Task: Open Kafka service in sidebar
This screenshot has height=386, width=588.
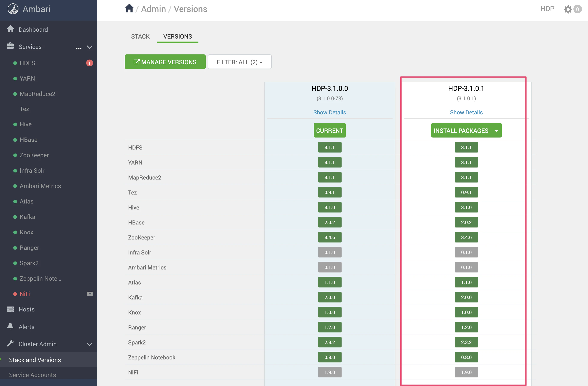Action: pyautogui.click(x=27, y=217)
